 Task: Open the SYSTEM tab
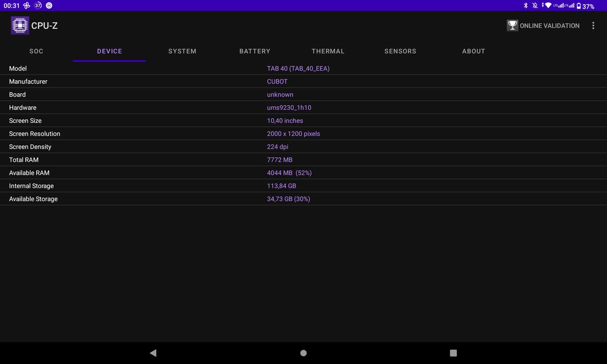(182, 51)
